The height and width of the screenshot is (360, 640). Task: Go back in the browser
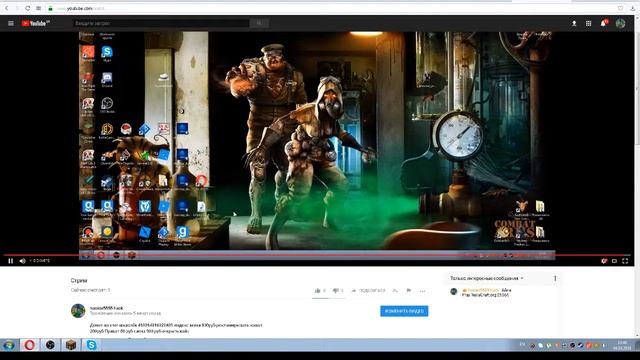(7, 8)
